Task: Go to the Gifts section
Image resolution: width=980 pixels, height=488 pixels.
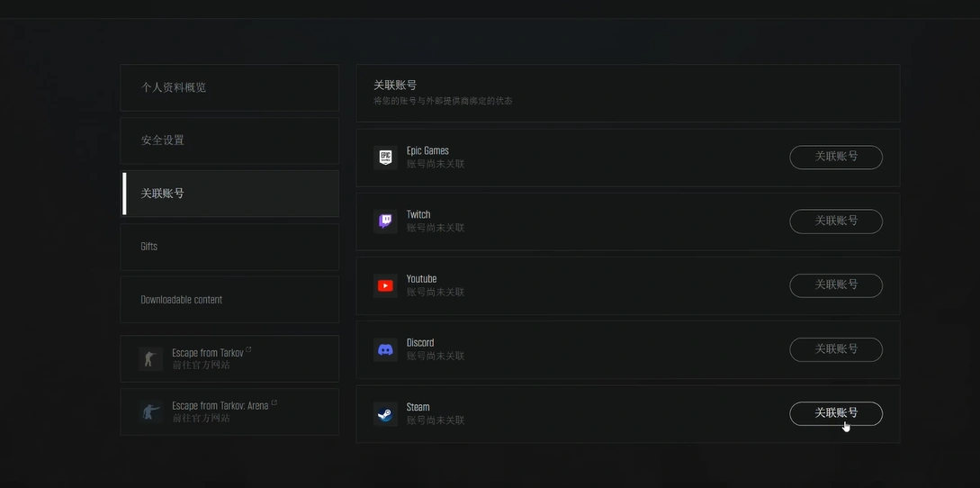Action: point(229,247)
